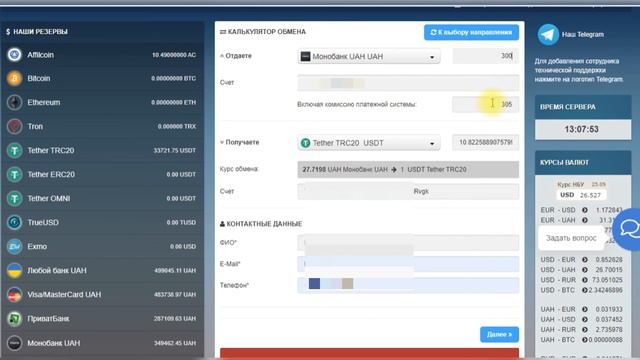Screen dimensions: 640x360
Task: Click the Монобанк UAH reserve icon
Action: coord(14,343)
